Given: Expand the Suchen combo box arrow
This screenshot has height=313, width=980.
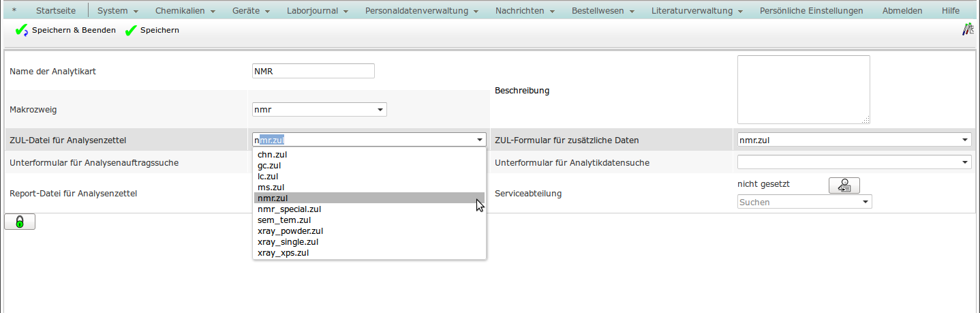Looking at the screenshot, I should click(866, 202).
